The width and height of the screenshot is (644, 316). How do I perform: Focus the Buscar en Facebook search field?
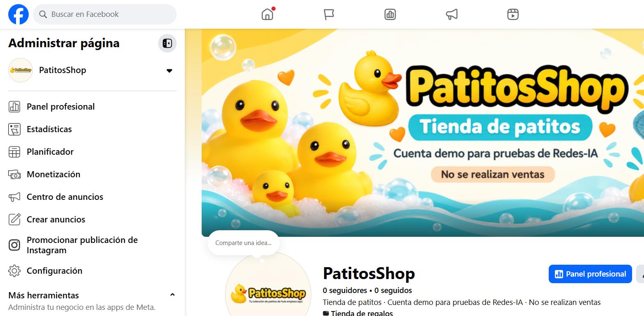coord(105,14)
